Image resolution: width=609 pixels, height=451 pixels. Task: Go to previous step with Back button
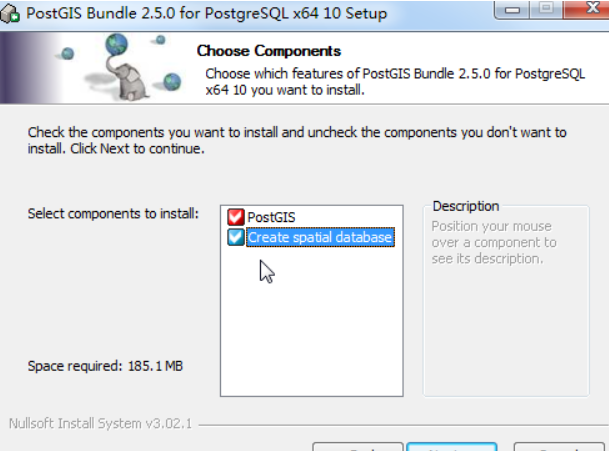tap(358, 447)
